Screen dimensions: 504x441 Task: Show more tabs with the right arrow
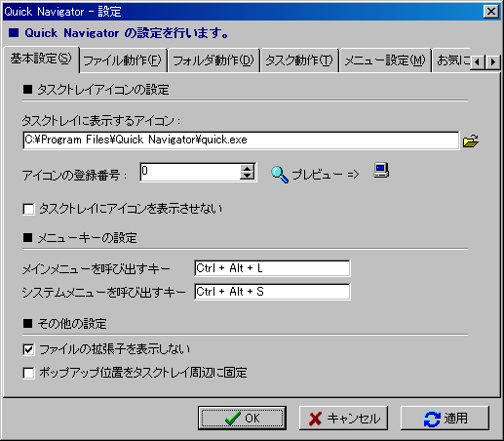(493, 61)
